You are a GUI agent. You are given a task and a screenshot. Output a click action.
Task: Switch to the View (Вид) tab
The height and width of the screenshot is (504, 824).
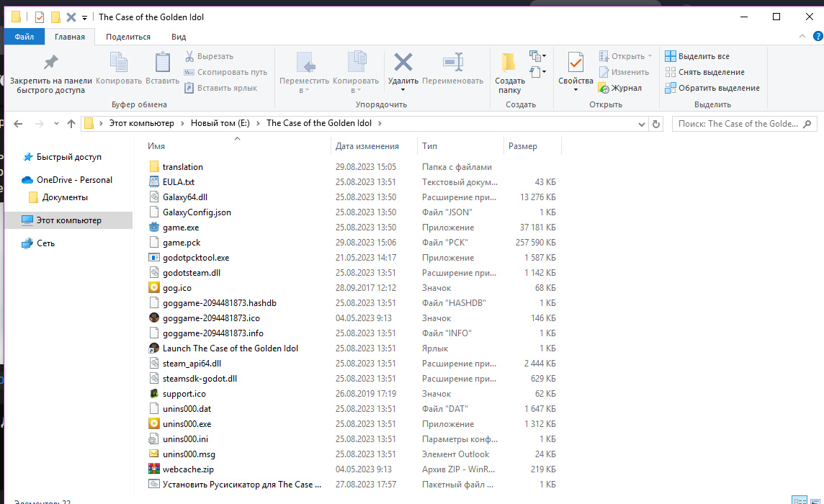click(x=179, y=37)
